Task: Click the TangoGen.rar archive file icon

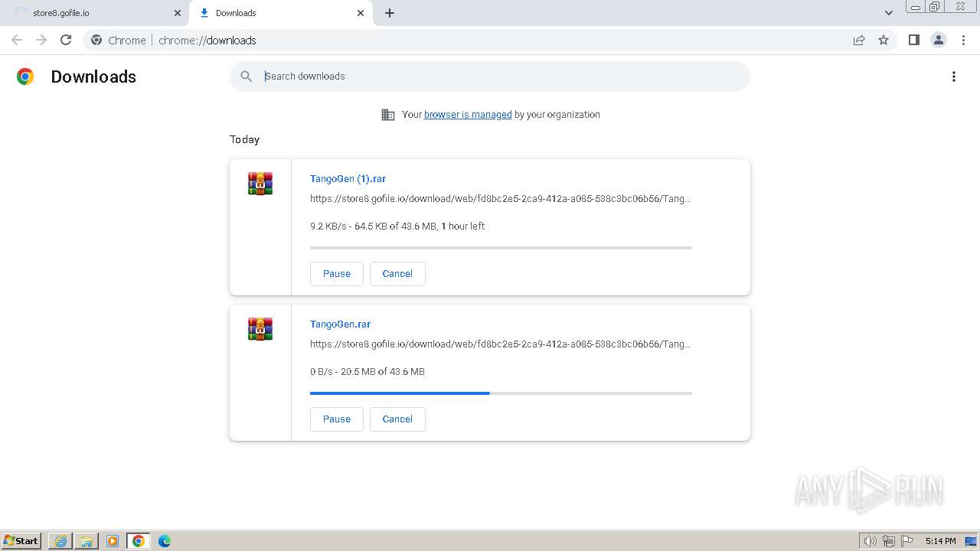Action: click(260, 329)
